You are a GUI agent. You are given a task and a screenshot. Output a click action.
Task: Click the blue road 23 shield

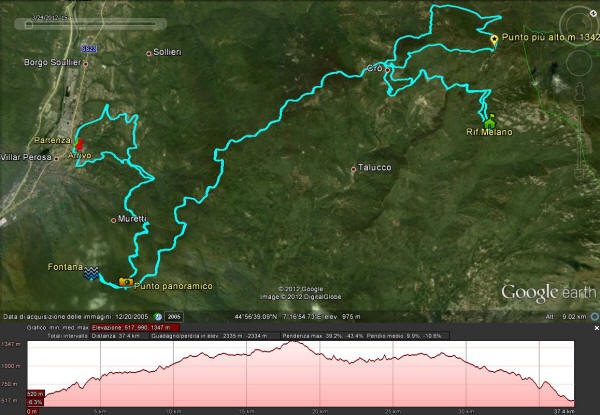88,49
